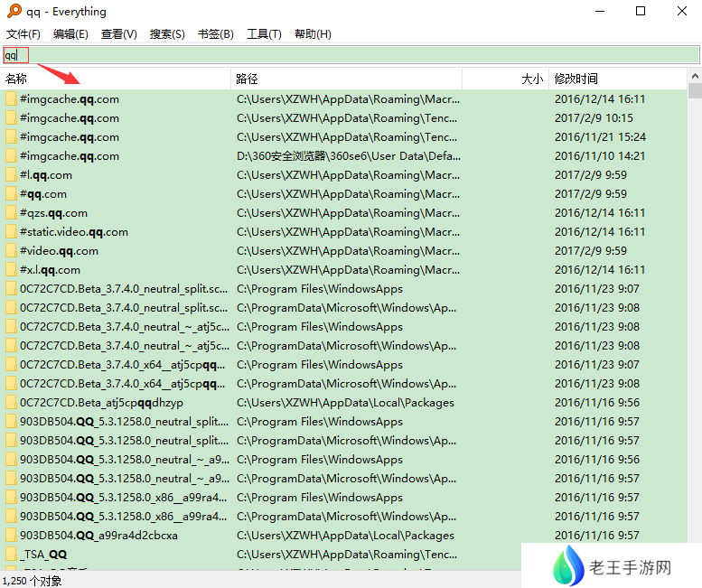The image size is (702, 588).
Task: Click folder icon of 0C72C7CD.Beta x64 in ProgramData
Action: point(11,384)
